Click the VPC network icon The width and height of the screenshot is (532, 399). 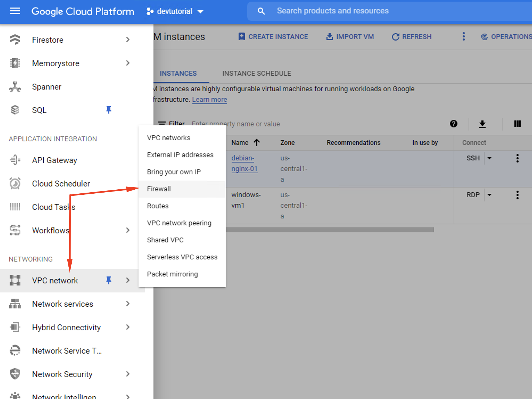coord(15,280)
